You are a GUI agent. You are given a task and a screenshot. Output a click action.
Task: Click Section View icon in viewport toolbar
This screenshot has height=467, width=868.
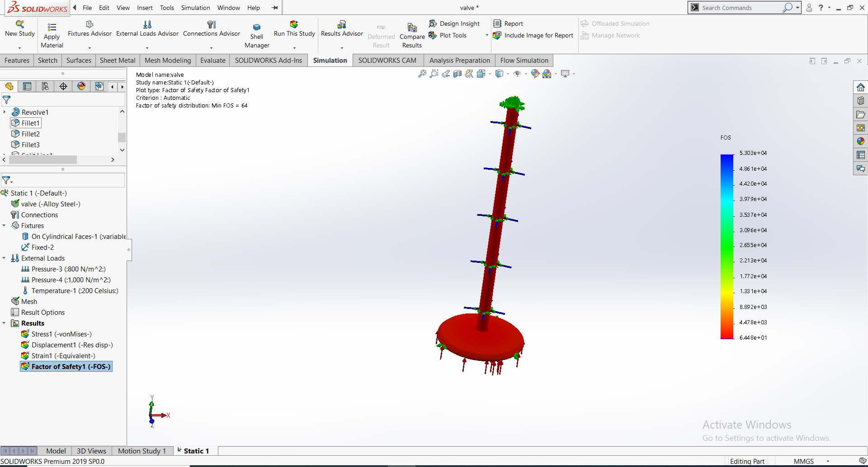pyautogui.click(x=458, y=74)
